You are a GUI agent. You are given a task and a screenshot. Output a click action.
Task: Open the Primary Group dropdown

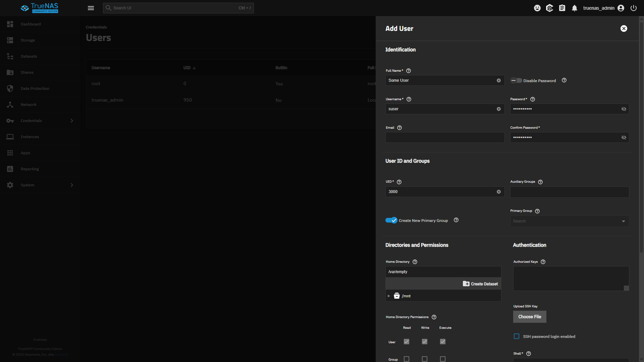(x=569, y=221)
